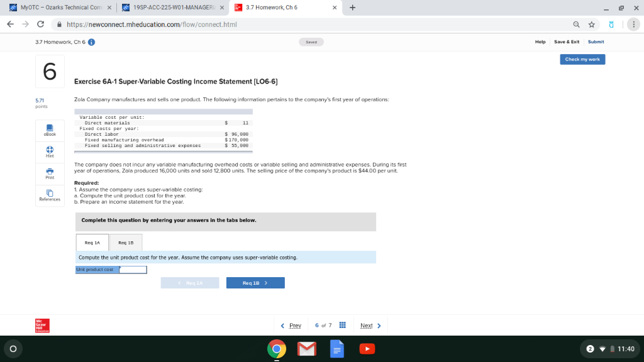Click the Help link
The width and height of the screenshot is (644, 362).
tap(540, 42)
